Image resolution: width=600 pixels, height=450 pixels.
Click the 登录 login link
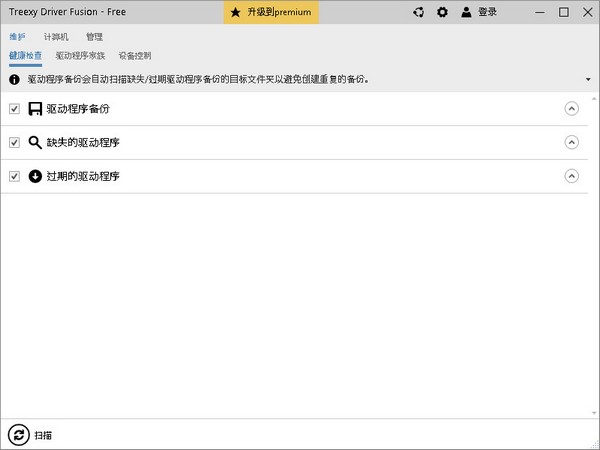487,13
